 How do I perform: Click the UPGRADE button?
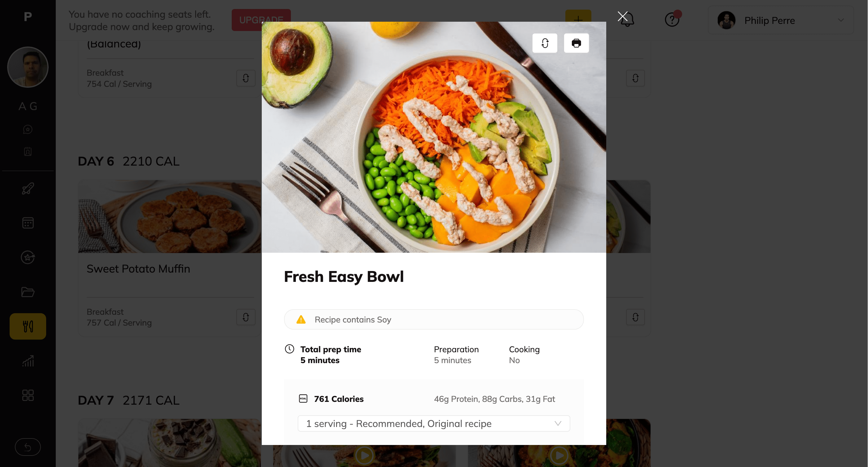[261, 20]
